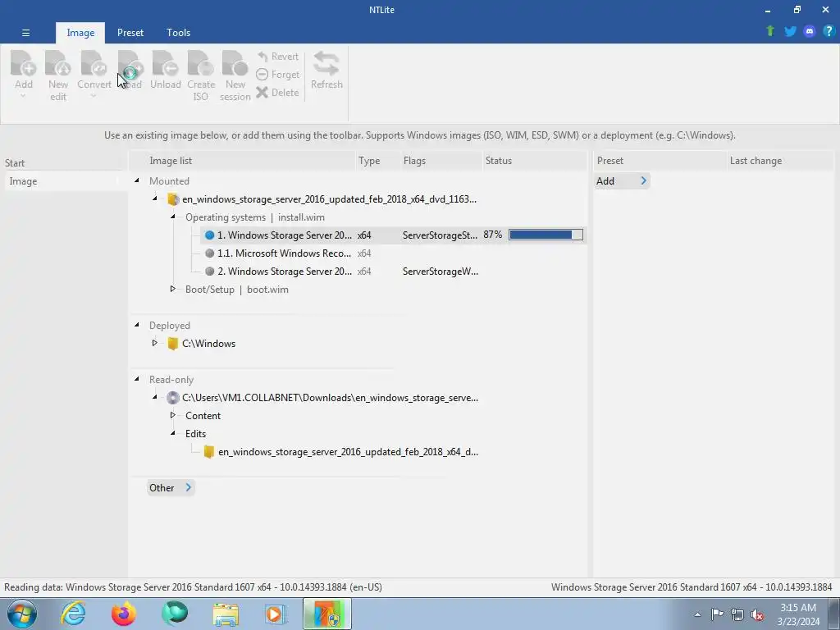
Task: Click the Edits folder icon for en_windows_storage_server
Action: coord(209,452)
